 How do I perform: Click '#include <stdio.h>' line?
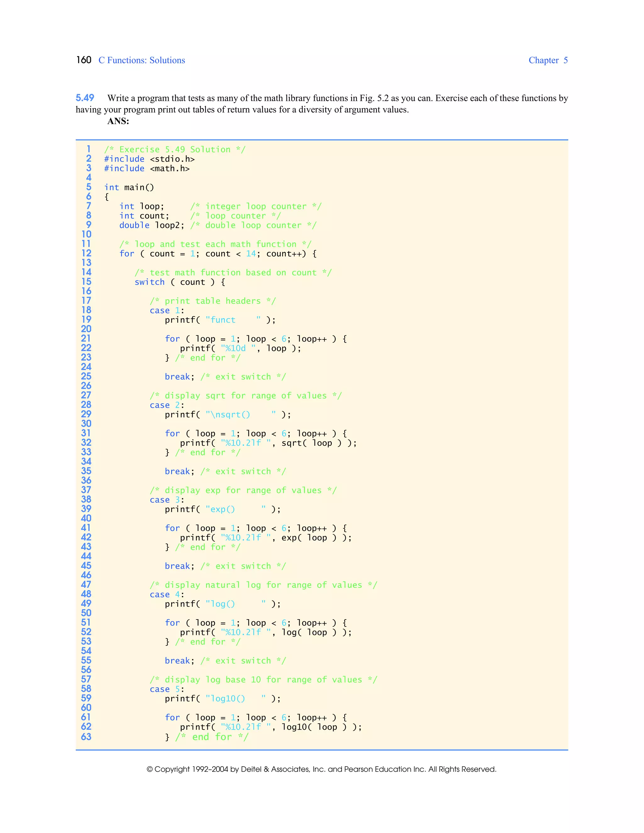click(x=150, y=159)
